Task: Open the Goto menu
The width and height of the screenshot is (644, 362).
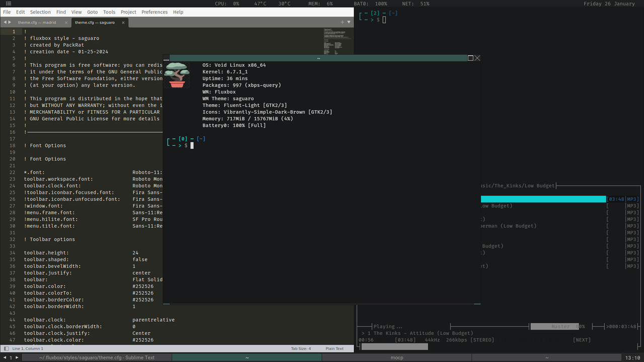Action: tap(93, 12)
